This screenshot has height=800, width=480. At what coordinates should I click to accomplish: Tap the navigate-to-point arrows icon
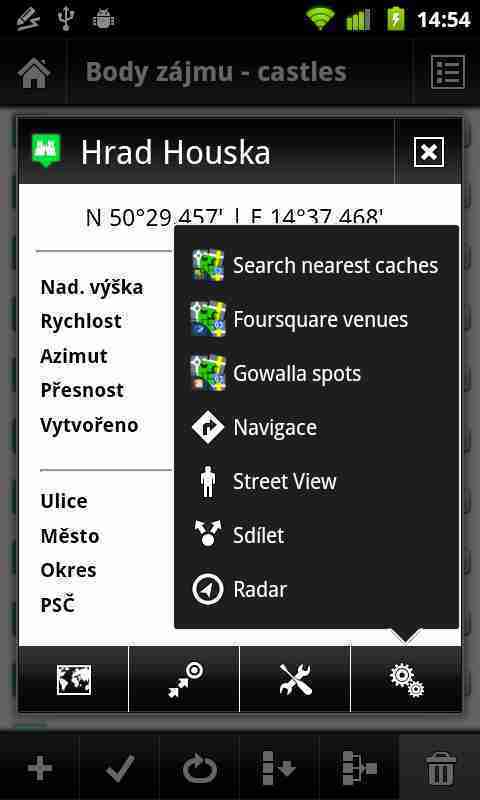click(x=184, y=680)
